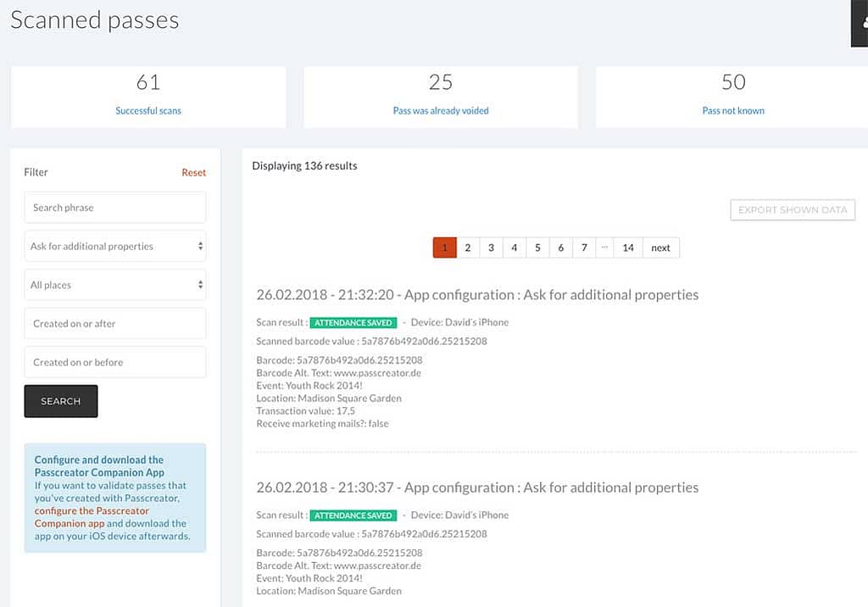Click ATTENDANCE SAVED badge of 21:30:37 scan

click(x=353, y=515)
